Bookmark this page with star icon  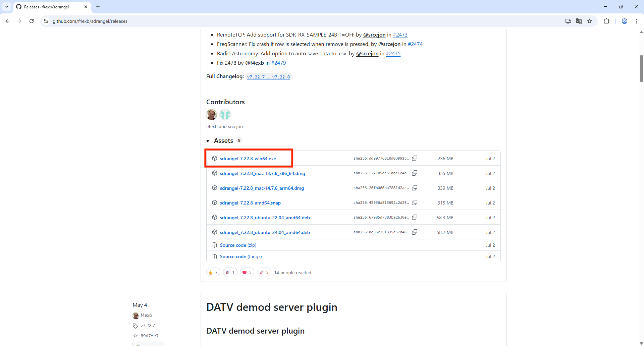tap(590, 21)
